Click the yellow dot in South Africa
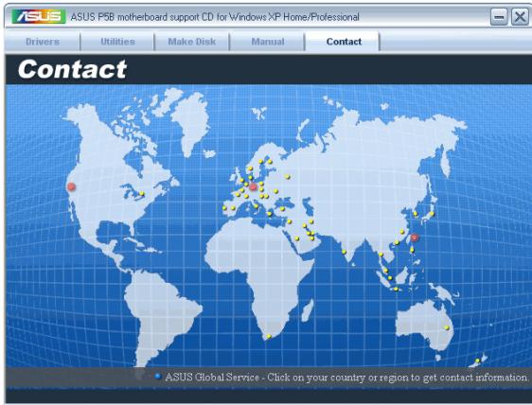The width and height of the screenshot is (532, 405). (x=269, y=337)
